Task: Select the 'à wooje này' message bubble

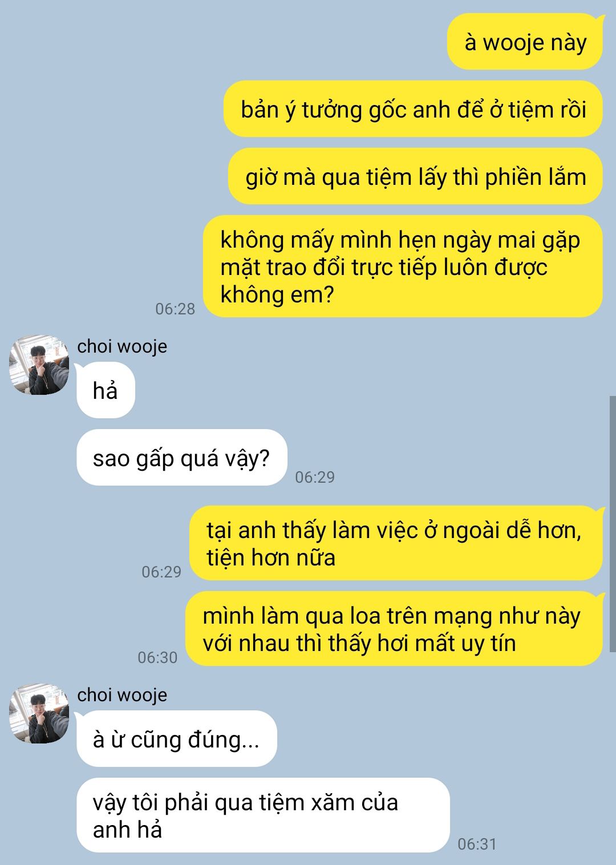Action: tap(525, 42)
